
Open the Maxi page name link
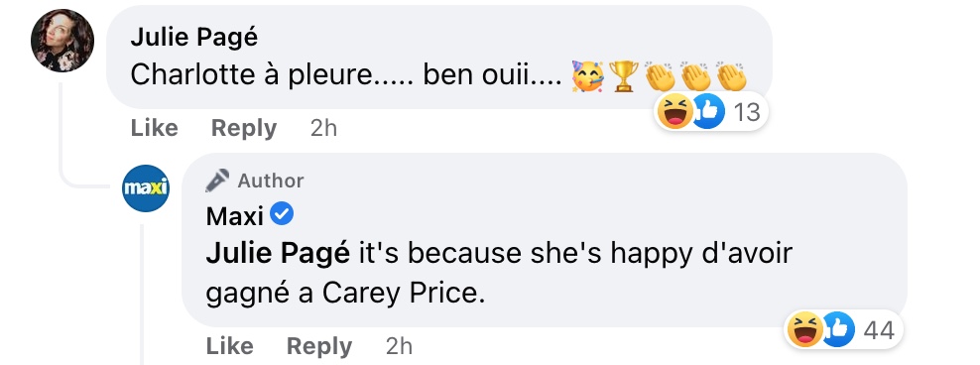pyautogui.click(x=234, y=216)
